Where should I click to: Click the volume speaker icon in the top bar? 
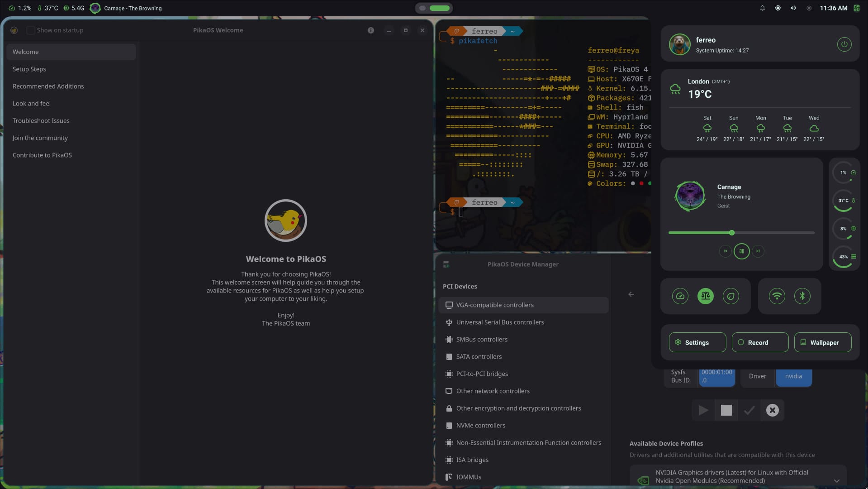click(793, 8)
